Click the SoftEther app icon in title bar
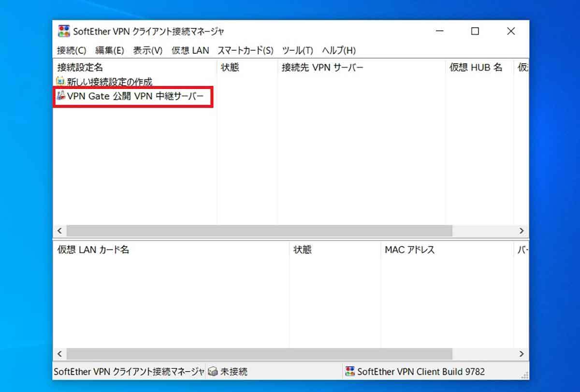580x392 pixels. click(x=63, y=31)
